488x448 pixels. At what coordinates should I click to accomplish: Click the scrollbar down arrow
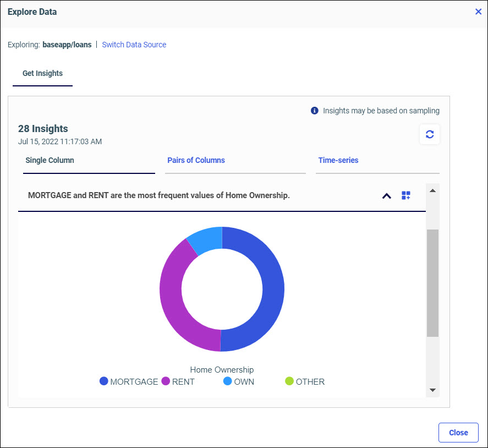point(432,390)
